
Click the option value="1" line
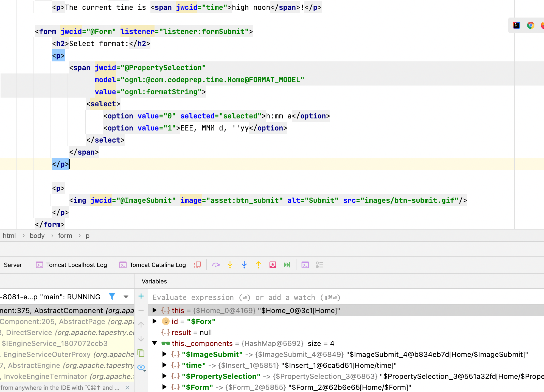195,128
